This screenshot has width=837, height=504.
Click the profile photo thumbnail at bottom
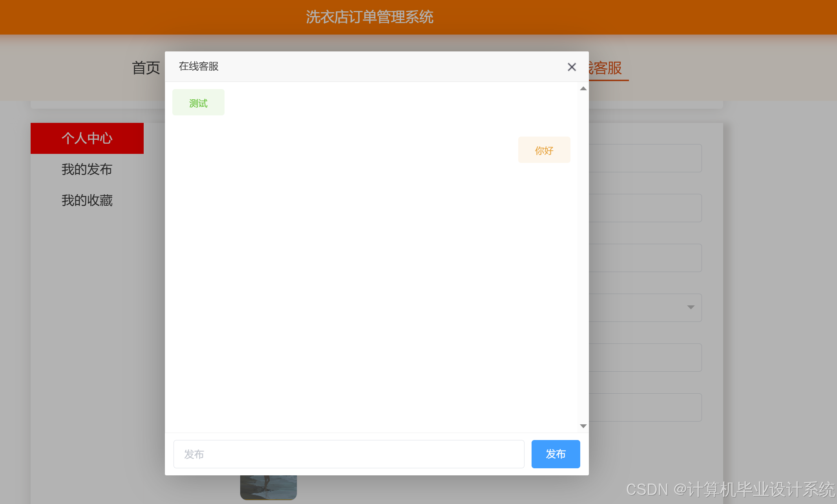pyautogui.click(x=269, y=487)
